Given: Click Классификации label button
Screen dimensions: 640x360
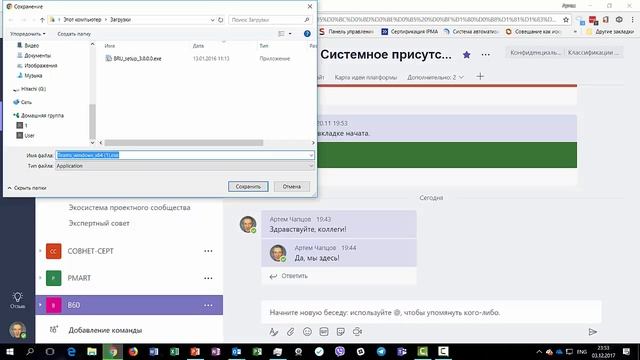Looking at the screenshot, I should click(x=593, y=52).
